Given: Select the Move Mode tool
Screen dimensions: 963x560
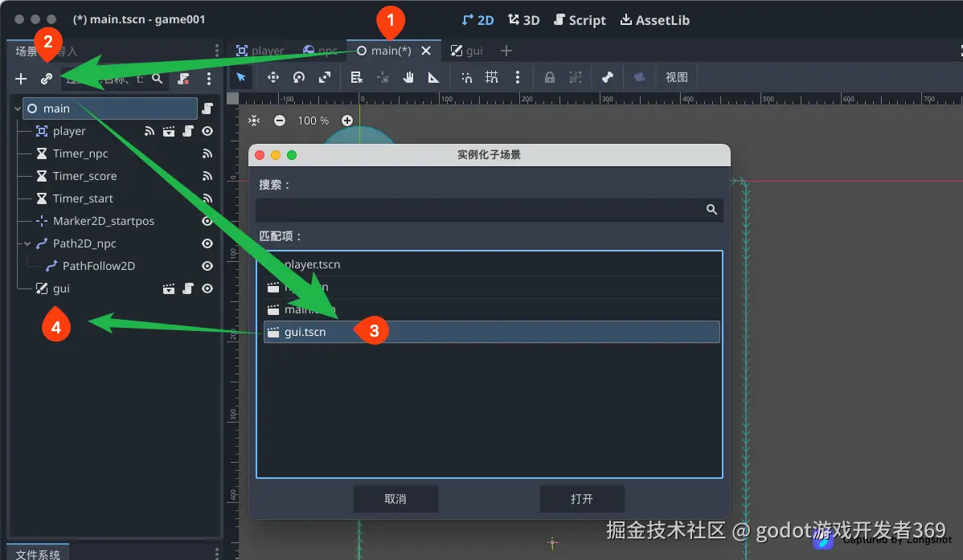Looking at the screenshot, I should [x=273, y=77].
